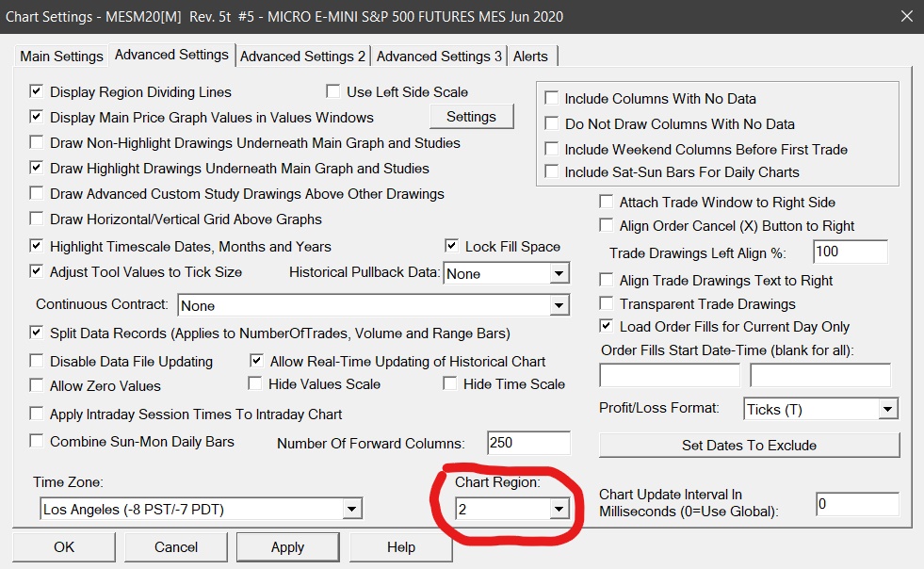The image size is (924, 569).
Task: Check Draw Horizontal/Vertical Grid Above Graphs
Action: click(x=37, y=219)
